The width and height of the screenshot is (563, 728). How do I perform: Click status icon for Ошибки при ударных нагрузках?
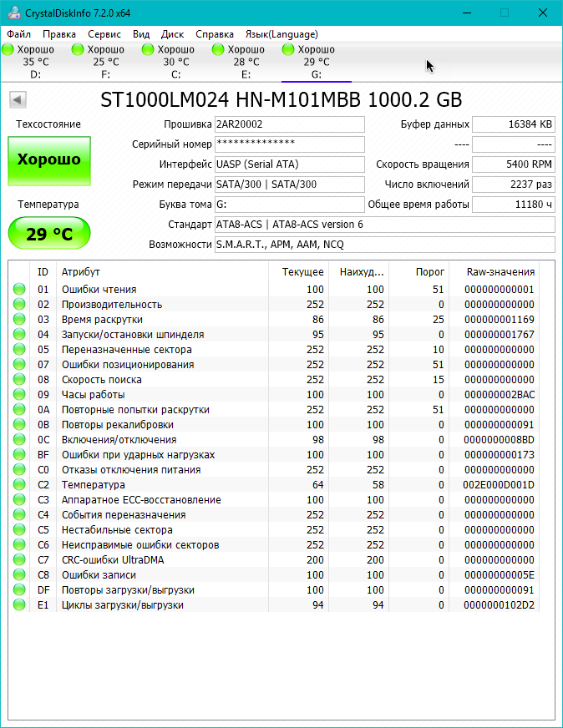point(19,454)
